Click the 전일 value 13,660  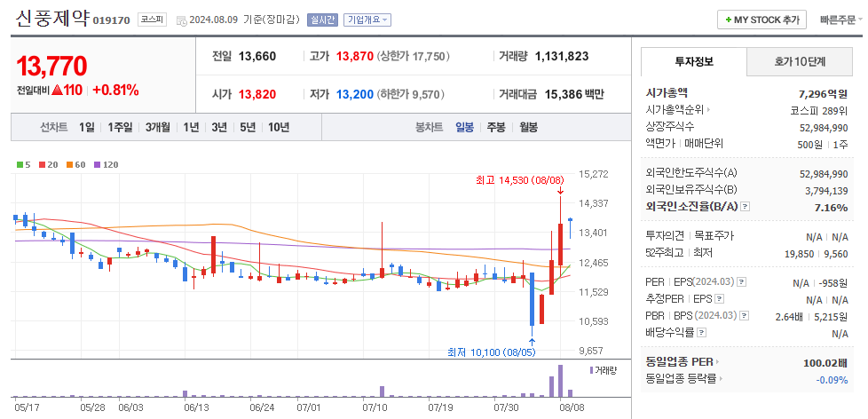pos(257,57)
